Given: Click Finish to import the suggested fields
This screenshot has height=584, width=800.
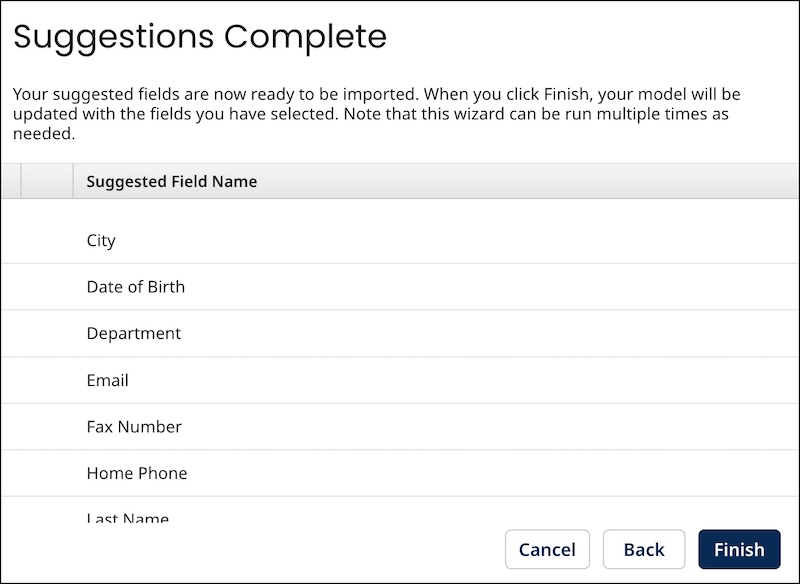Looking at the screenshot, I should point(739,549).
